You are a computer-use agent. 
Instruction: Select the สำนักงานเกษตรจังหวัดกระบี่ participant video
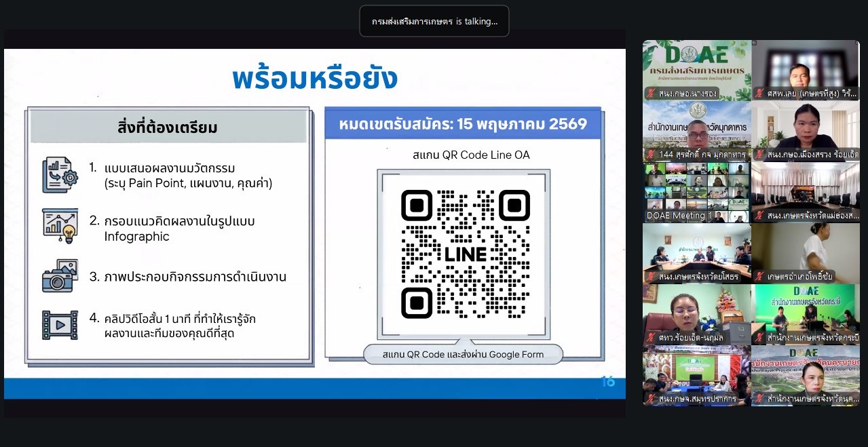click(x=806, y=315)
